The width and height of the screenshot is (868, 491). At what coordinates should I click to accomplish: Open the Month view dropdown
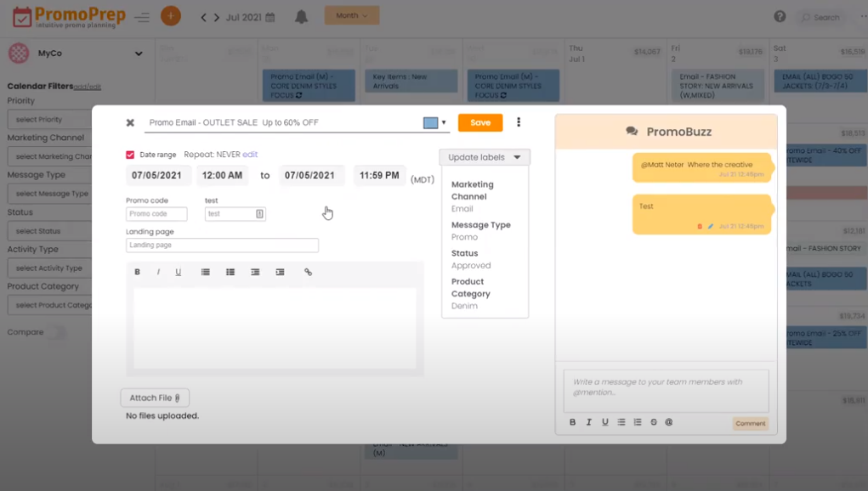pos(352,16)
